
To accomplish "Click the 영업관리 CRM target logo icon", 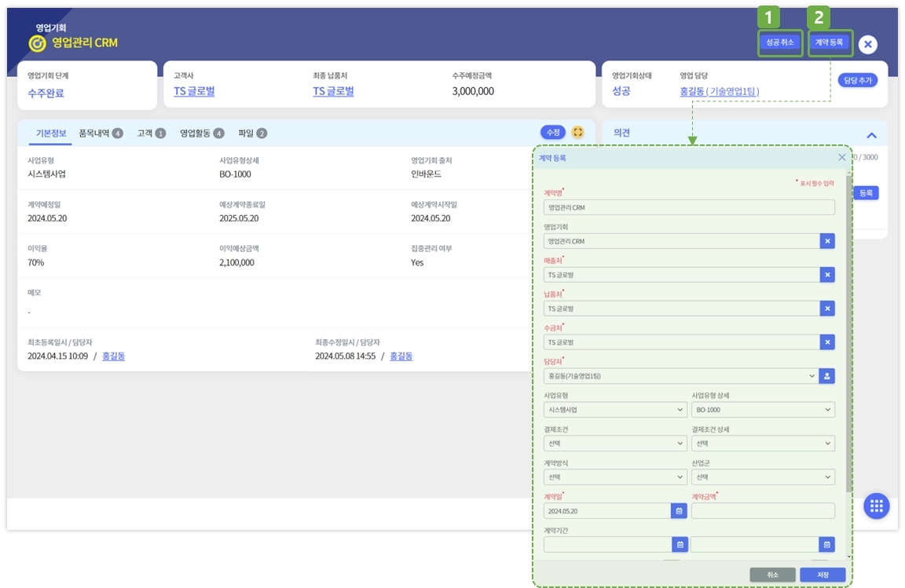I will pos(37,43).
